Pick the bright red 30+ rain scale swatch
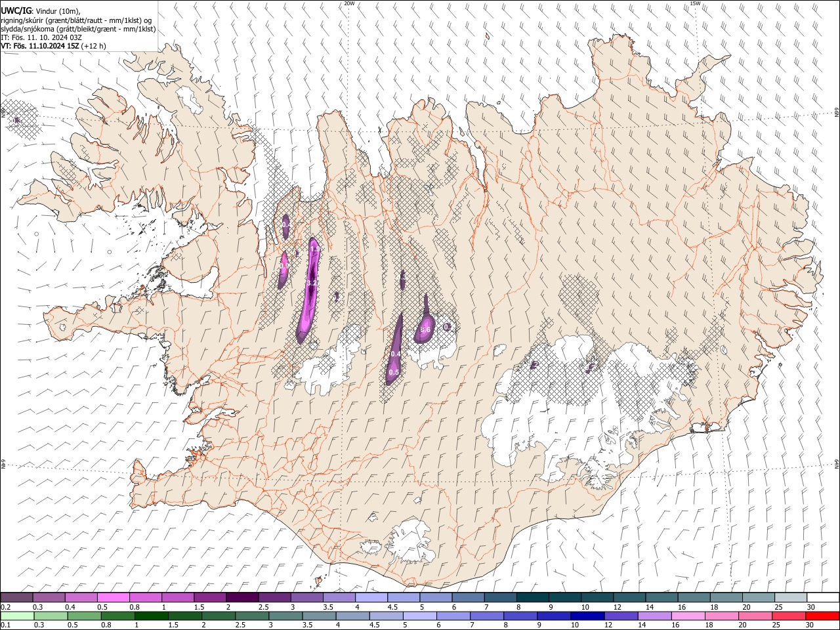840x630 pixels. click(823, 616)
